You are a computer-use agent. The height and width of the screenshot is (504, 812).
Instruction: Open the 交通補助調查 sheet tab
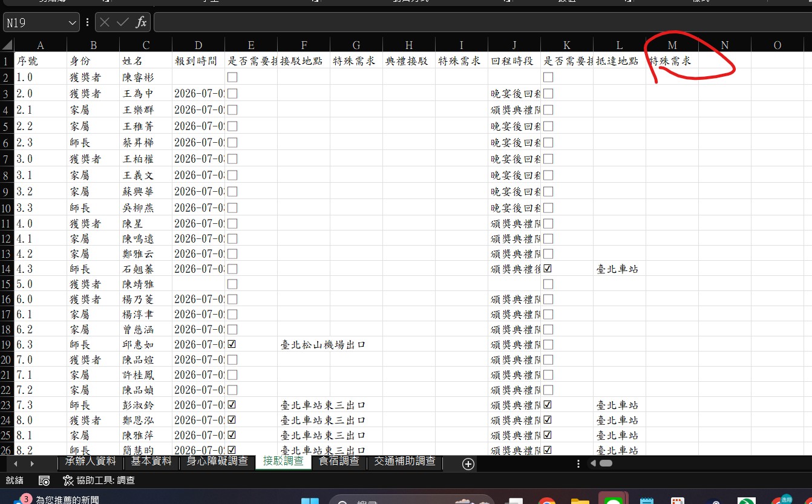404,461
